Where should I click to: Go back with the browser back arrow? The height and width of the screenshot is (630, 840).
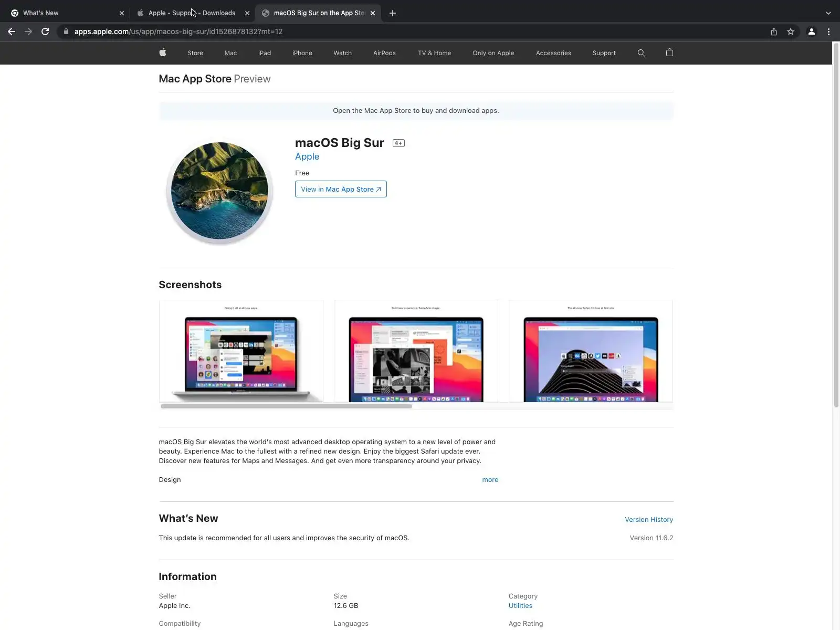12,31
